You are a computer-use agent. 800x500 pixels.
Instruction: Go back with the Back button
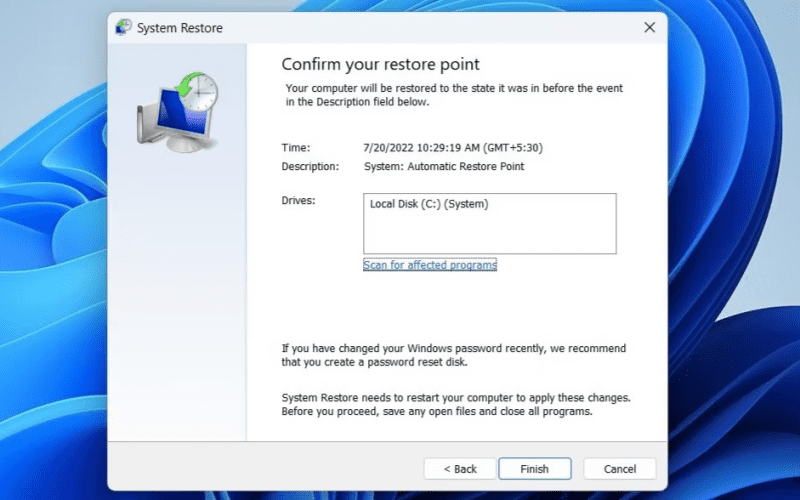[460, 468]
